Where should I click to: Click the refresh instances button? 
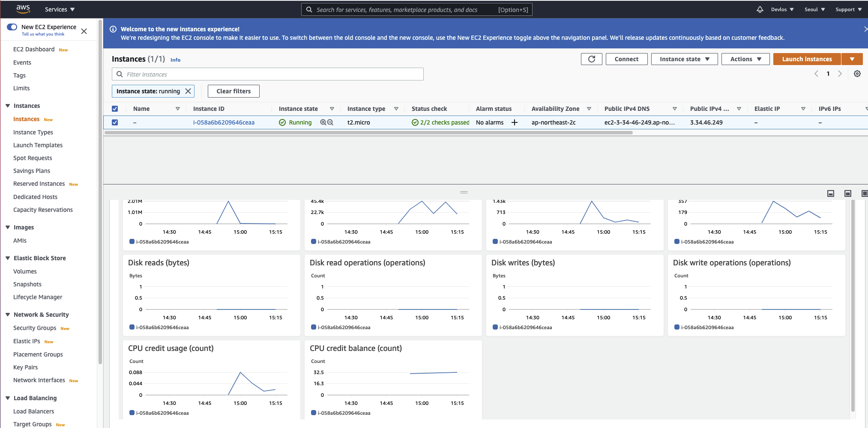(592, 59)
